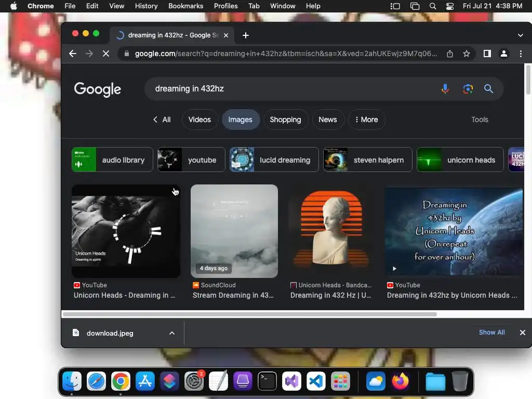
Task: Open the lock site-info icon
Action: [x=127, y=54]
